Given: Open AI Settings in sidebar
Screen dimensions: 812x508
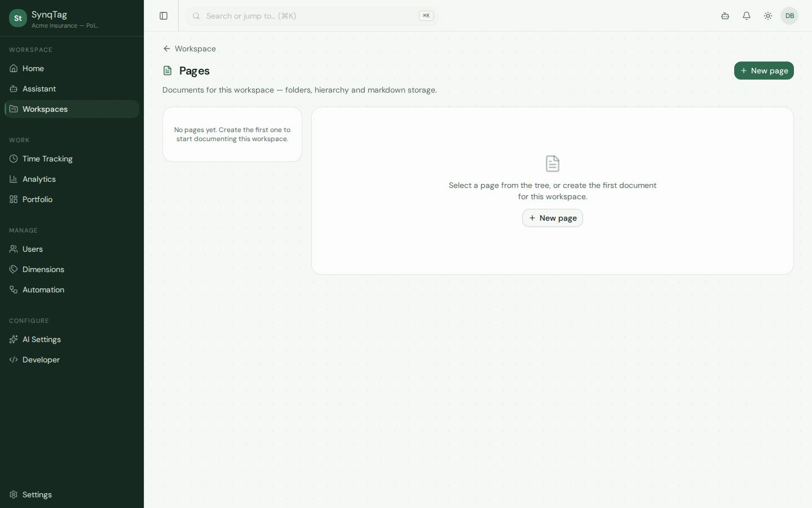Looking at the screenshot, I should (72, 339).
